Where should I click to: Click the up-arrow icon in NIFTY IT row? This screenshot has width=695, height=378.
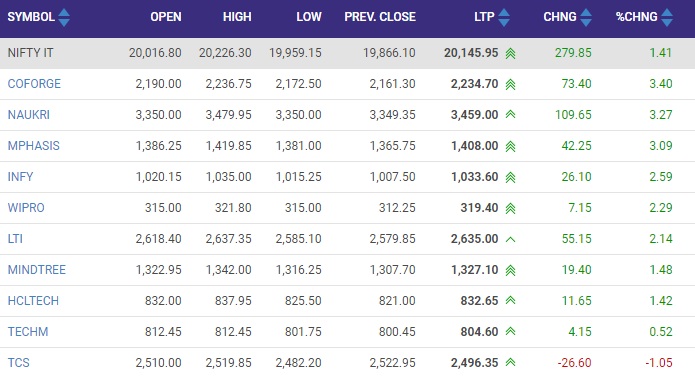point(511,54)
